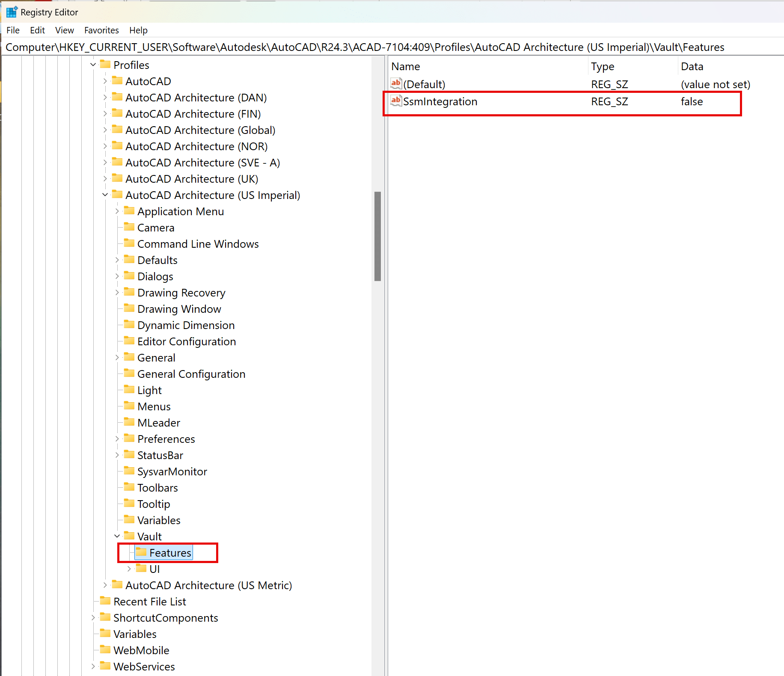This screenshot has width=784, height=676.
Task: Select the Toolbars folder icon
Action: 129,487
